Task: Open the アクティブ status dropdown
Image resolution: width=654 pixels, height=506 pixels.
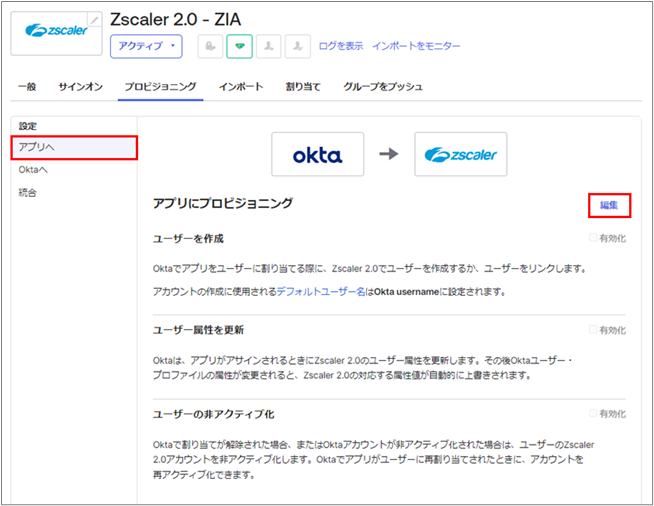Action: (x=146, y=46)
